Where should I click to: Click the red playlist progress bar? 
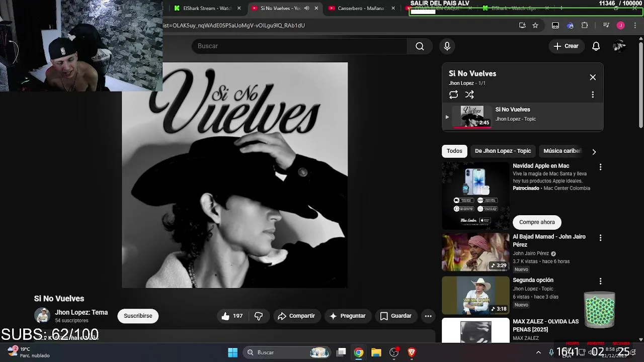(472, 128)
